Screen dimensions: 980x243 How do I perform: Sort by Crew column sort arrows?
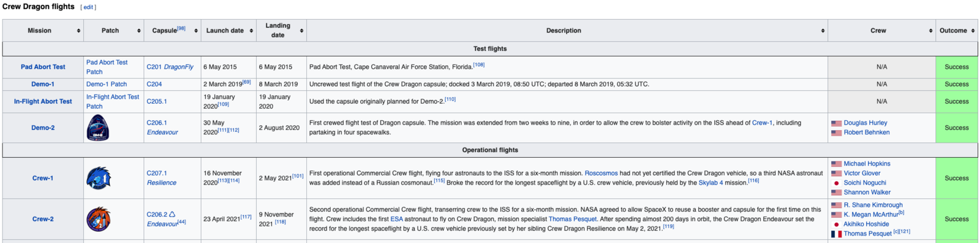pos(930,31)
